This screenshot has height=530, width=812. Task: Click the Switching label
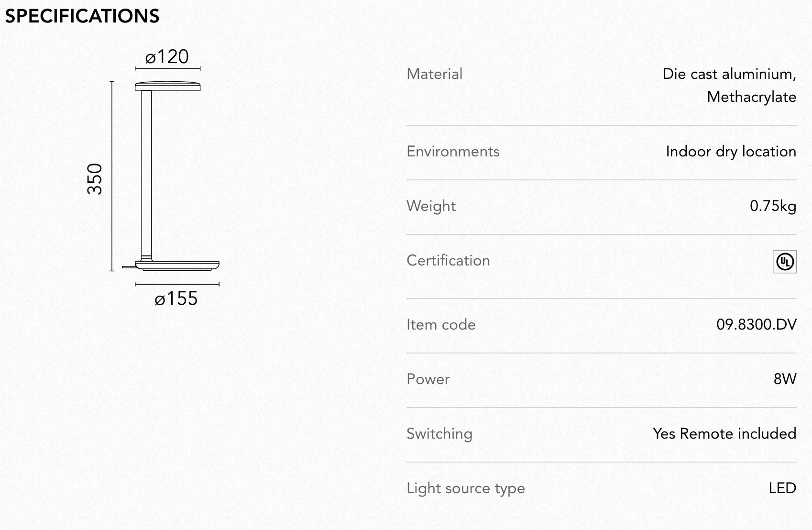[439, 433]
